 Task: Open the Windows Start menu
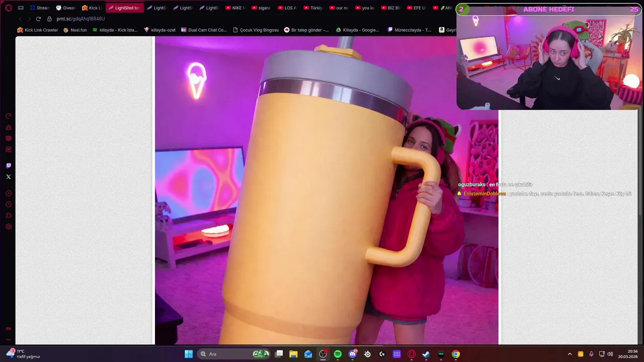pyautogui.click(x=189, y=354)
